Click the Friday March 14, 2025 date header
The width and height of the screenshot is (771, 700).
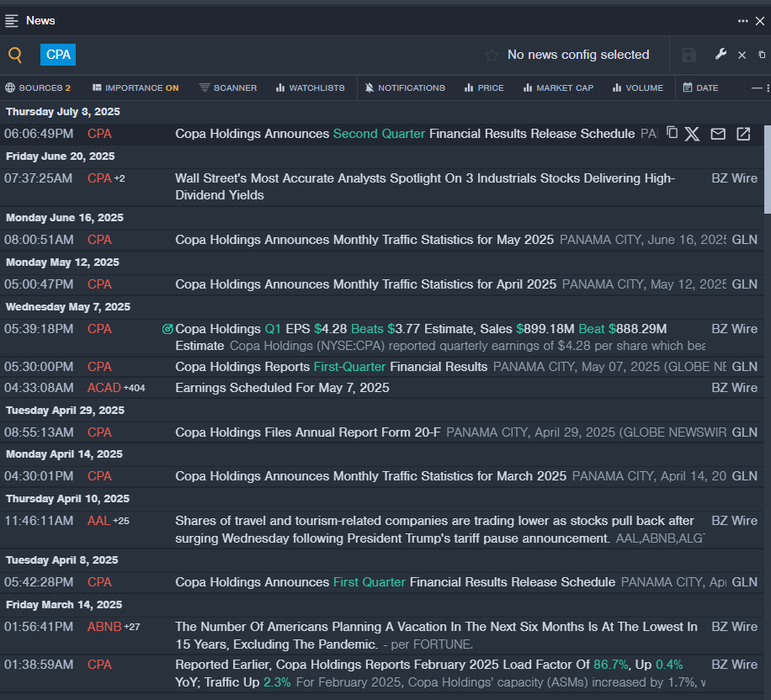pos(64,605)
